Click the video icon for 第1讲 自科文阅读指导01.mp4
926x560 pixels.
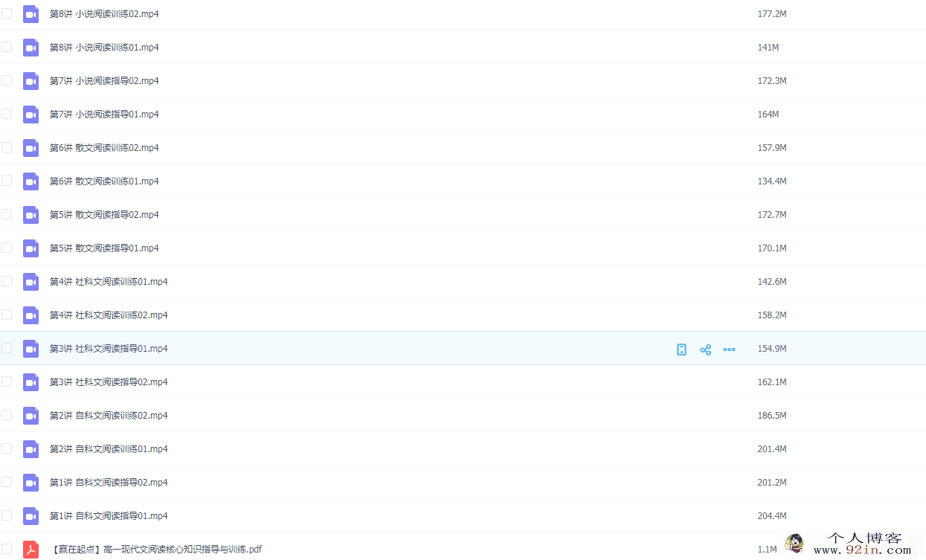[x=30, y=516]
